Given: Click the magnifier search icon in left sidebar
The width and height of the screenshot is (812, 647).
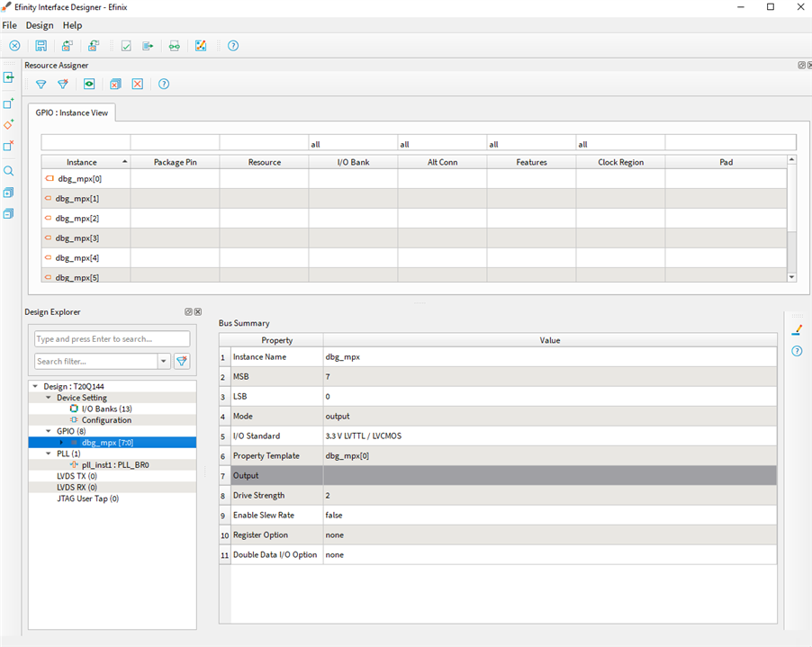Looking at the screenshot, I should (x=9, y=171).
